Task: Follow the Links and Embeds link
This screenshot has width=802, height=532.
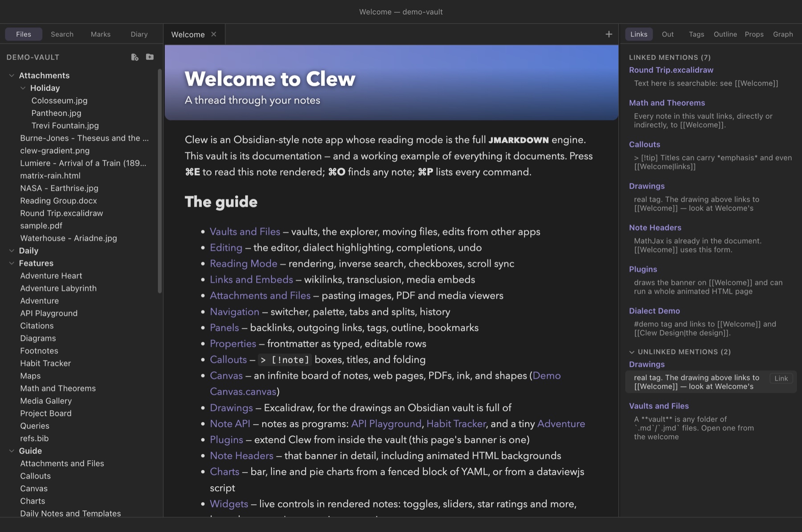Action: (x=251, y=280)
